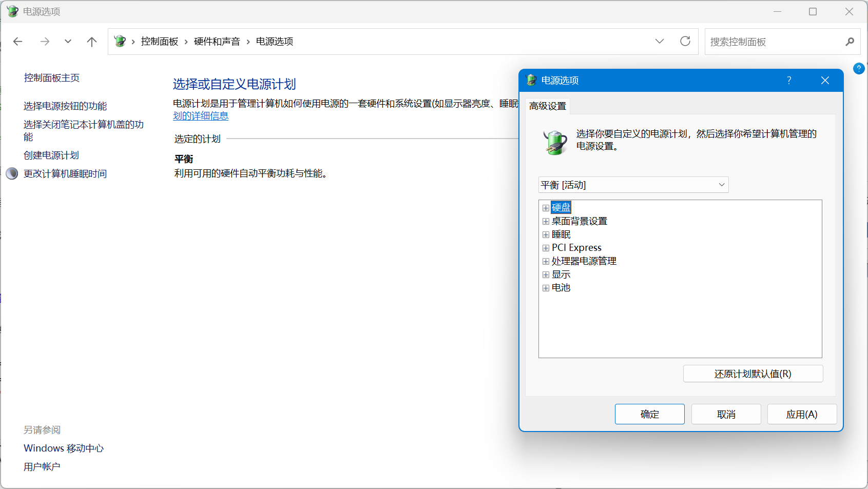Screen dimensions: 868x489
Task: Close the 电源选项 dialog
Action: (x=825, y=81)
